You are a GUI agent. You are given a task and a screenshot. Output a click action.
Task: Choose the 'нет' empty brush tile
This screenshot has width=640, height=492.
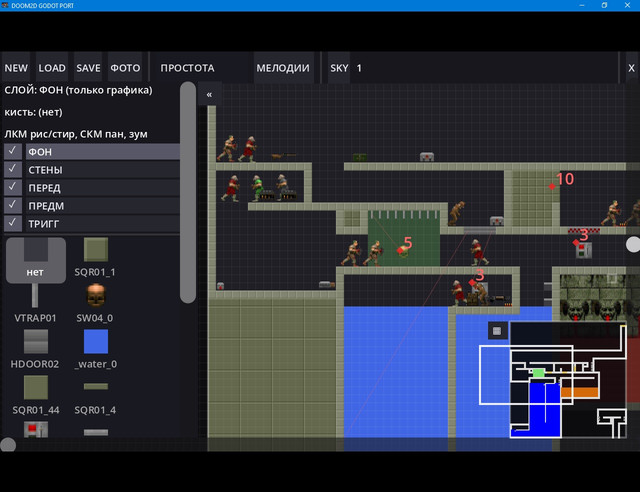pos(36,260)
